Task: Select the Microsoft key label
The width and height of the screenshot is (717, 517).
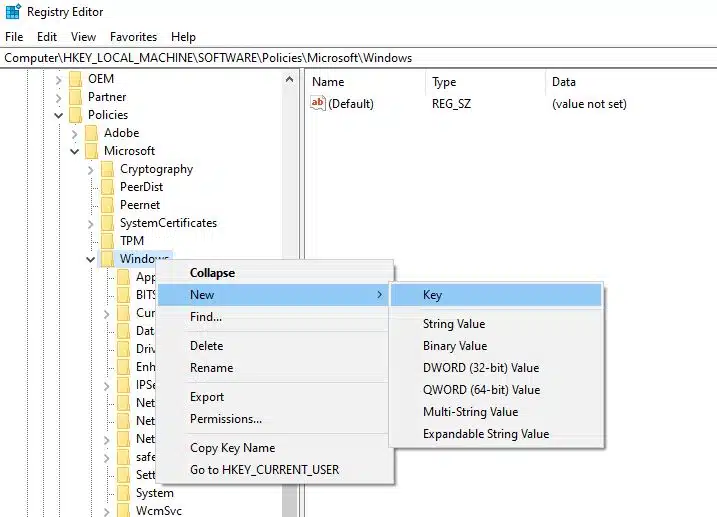Action: (129, 151)
